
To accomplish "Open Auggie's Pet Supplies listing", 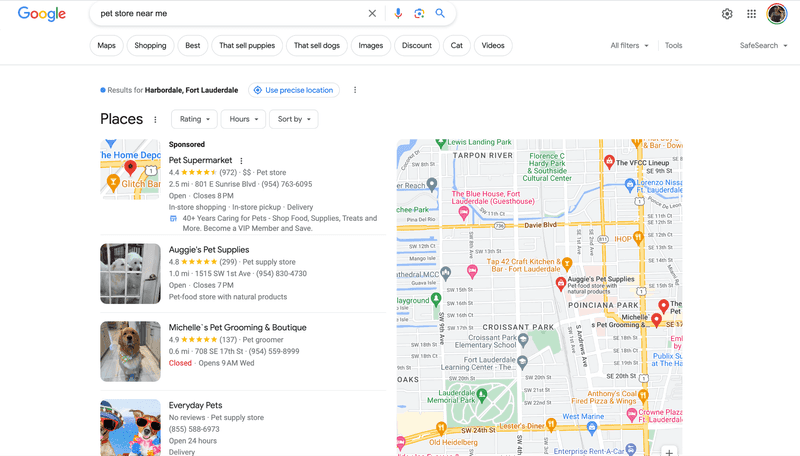I will 209,250.
